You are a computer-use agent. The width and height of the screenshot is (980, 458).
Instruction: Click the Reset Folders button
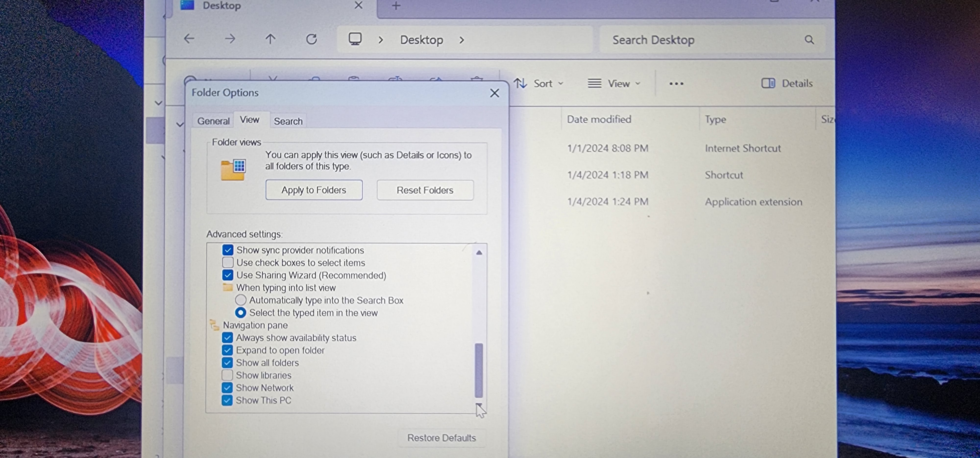tap(425, 190)
